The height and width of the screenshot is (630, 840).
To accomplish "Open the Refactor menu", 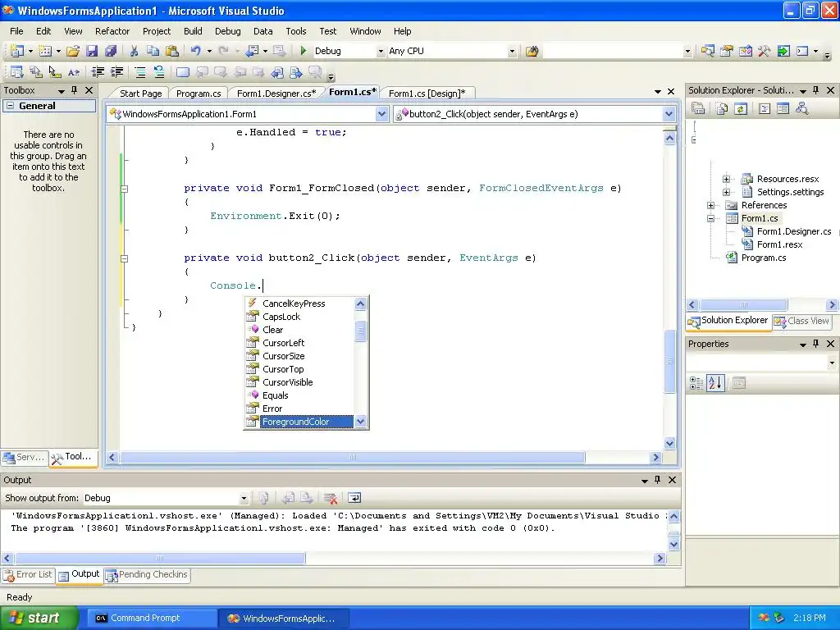I will coord(112,31).
